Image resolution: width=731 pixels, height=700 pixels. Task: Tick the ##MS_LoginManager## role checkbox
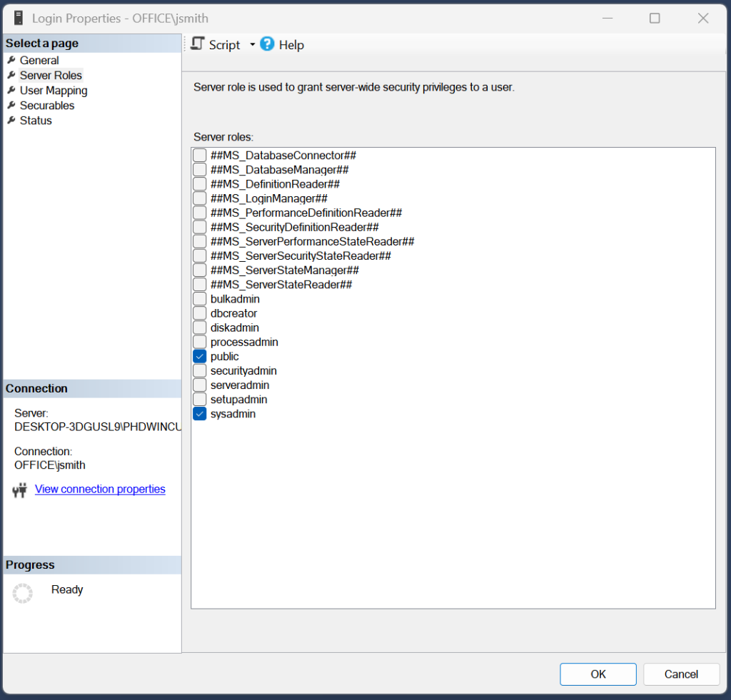tap(200, 198)
